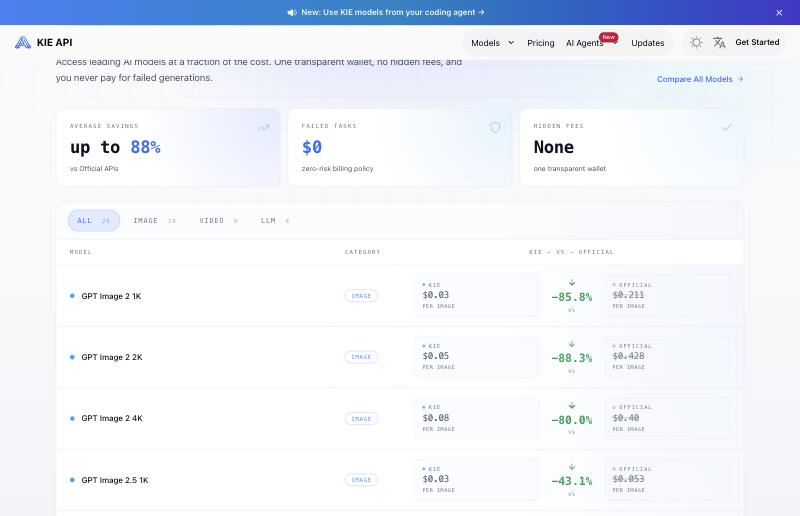Click the down-arrow icon above -80.0%
The height and width of the screenshot is (516, 800).
pos(571,405)
